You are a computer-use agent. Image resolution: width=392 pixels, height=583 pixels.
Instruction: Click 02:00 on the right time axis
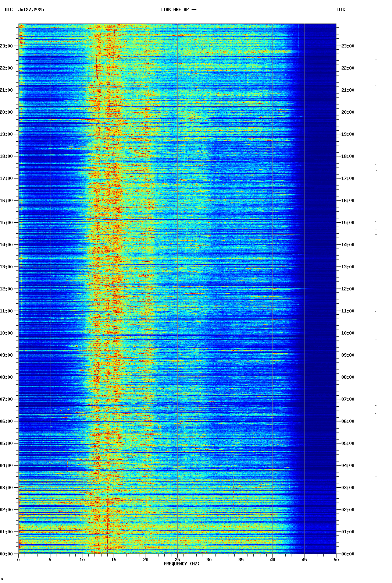pyautogui.click(x=348, y=510)
